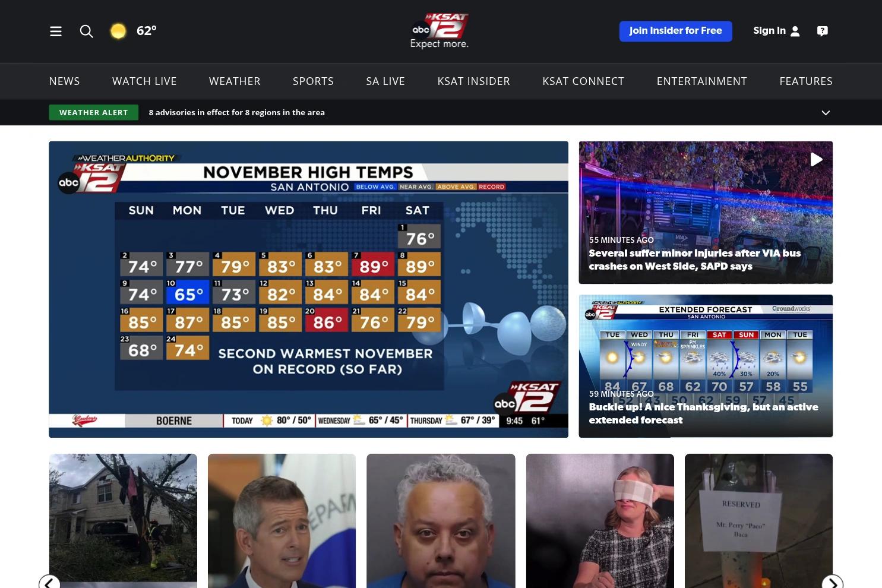Screen dimensions: 882x588
Task: Open the extended forecast thumbnail
Action: 706,366
